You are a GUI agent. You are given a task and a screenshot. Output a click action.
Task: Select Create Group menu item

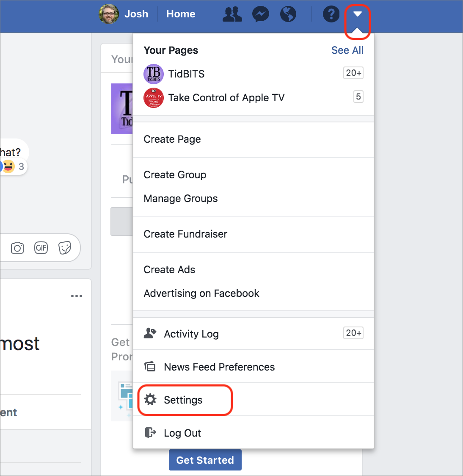[254, 175]
